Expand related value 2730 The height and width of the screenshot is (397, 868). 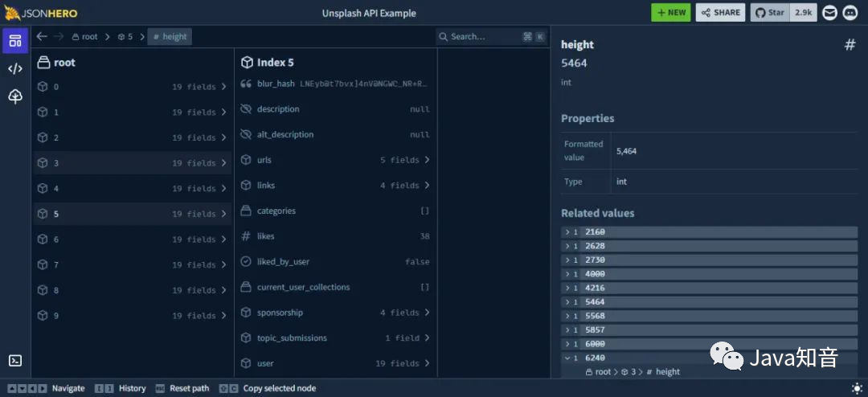pos(709,260)
